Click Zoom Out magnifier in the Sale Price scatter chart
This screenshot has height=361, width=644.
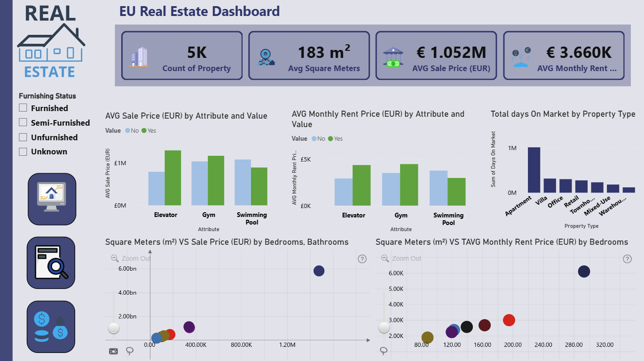click(115, 258)
